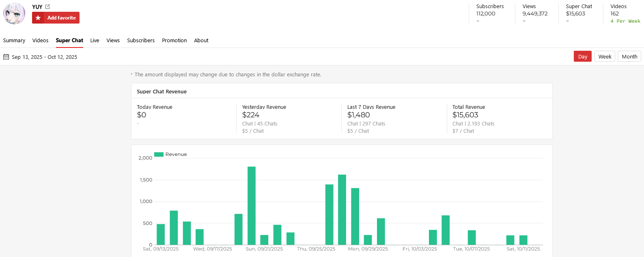Click the Add favorite button
This screenshot has height=257, width=644.
56,18
